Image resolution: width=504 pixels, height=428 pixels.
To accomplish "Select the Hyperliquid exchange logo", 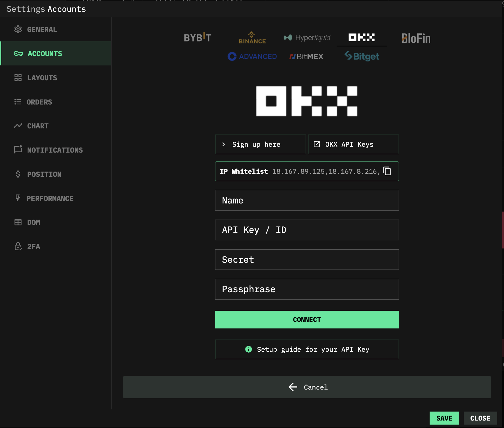I will pyautogui.click(x=307, y=38).
